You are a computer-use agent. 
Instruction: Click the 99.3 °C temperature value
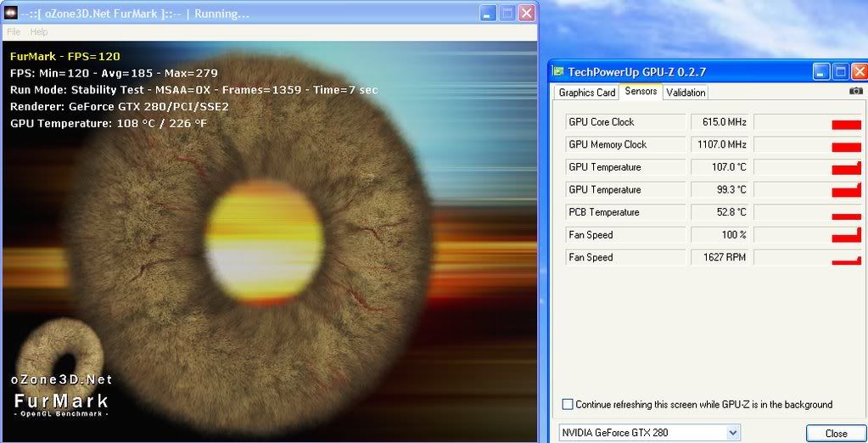pyautogui.click(x=720, y=190)
